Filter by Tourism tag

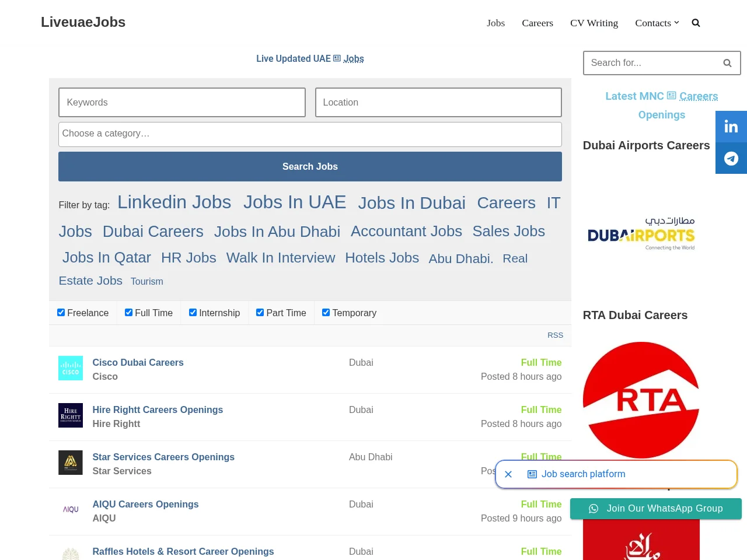(x=147, y=281)
